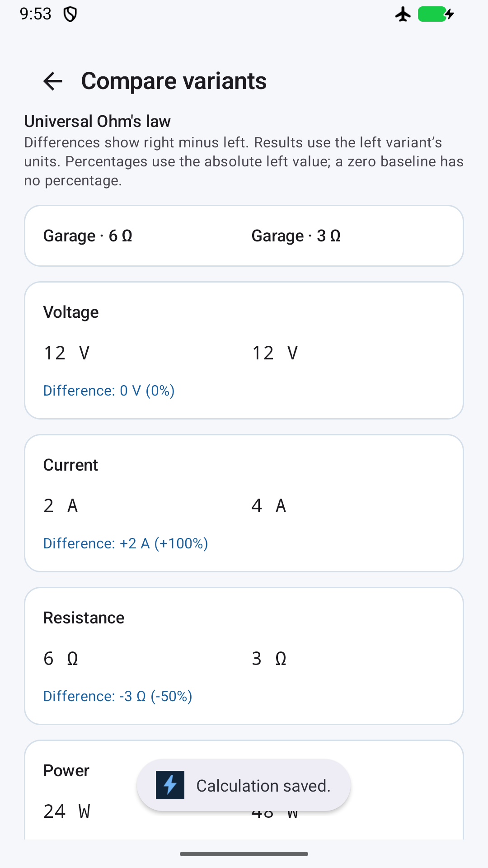Tap the bottom navigation gesture handle

click(x=244, y=854)
